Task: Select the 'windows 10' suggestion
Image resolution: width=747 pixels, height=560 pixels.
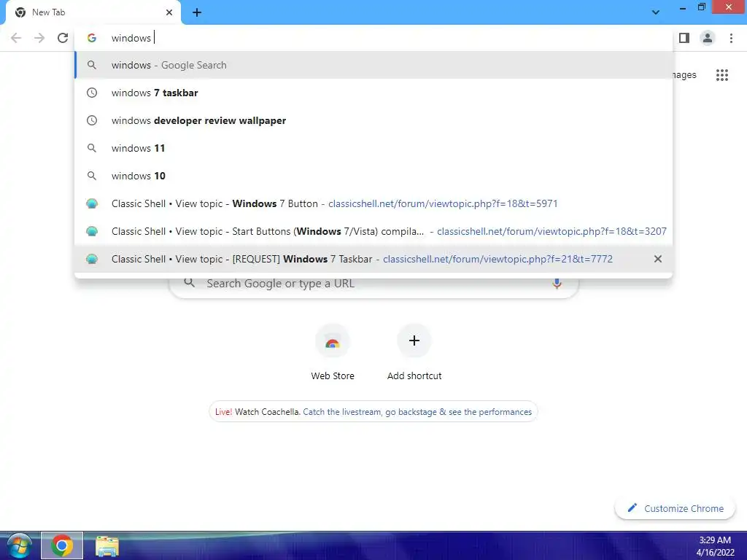Action: [x=374, y=176]
